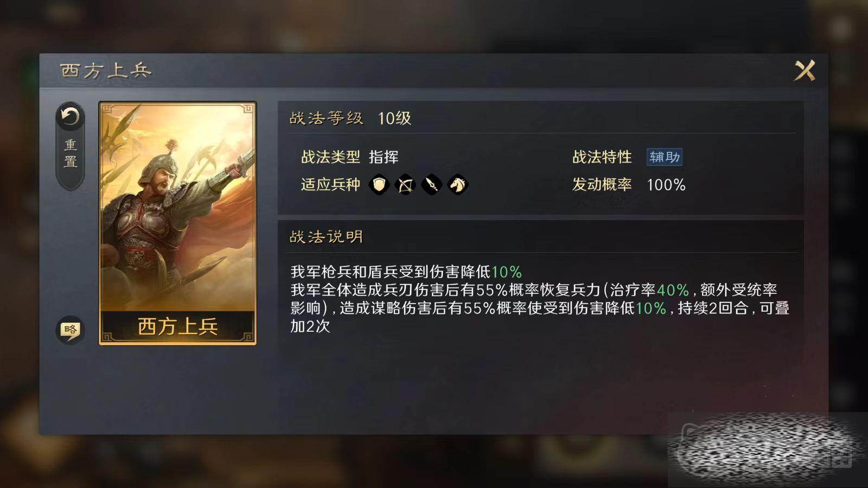Click the 战法类型 指挥 value
Image resolution: width=868 pixels, height=488 pixels.
[384, 157]
